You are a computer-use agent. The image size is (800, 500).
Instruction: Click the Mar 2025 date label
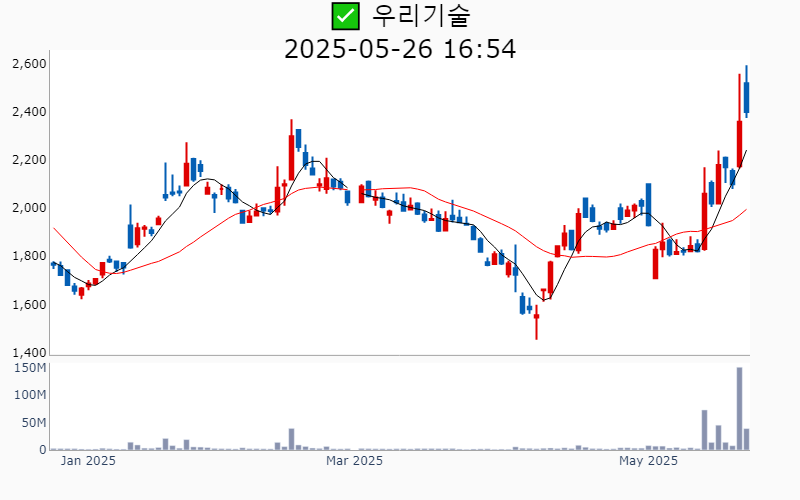[x=354, y=461]
